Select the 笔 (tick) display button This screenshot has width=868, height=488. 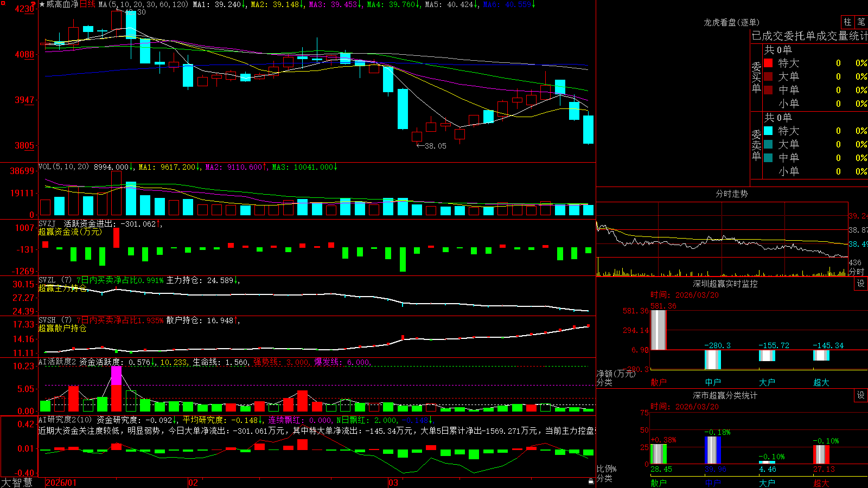pos(861,22)
